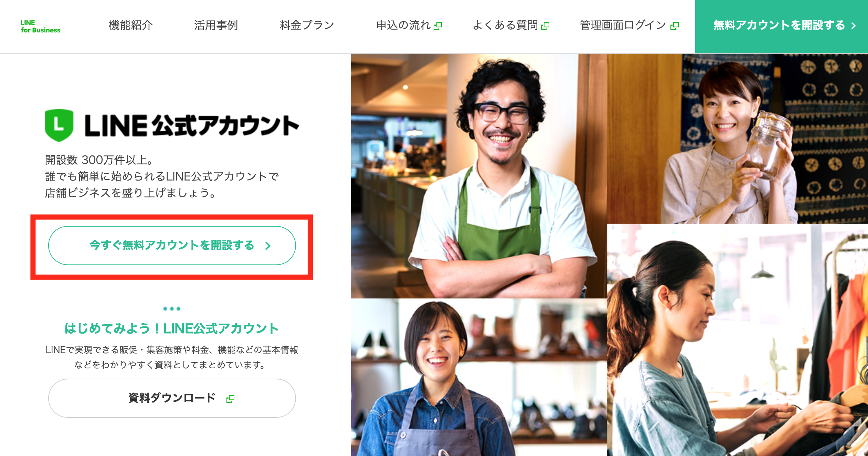Screen dimensions: 868x456
Task: Click the green LINE shield logo icon
Action: point(59,125)
